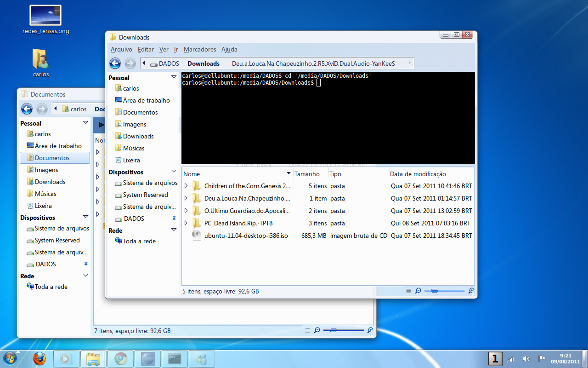Open the Ajuda menu
The image size is (588, 368).
pyautogui.click(x=229, y=49)
